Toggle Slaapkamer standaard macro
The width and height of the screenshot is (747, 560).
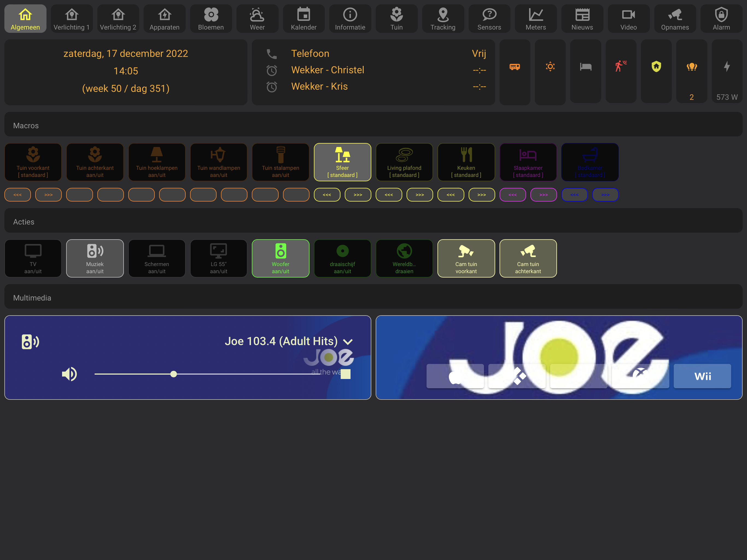[528, 162]
